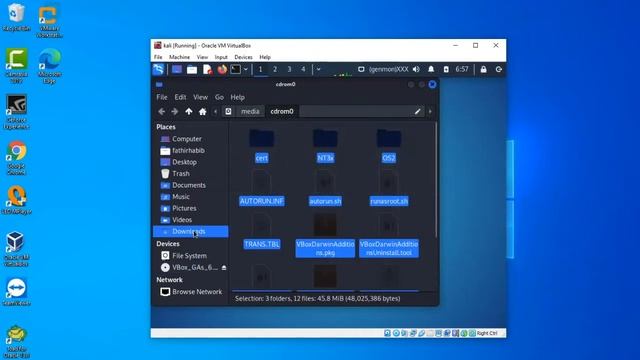Select the NT3x folder
Image resolution: width=640 pixels, height=360 pixels.
tap(325, 147)
